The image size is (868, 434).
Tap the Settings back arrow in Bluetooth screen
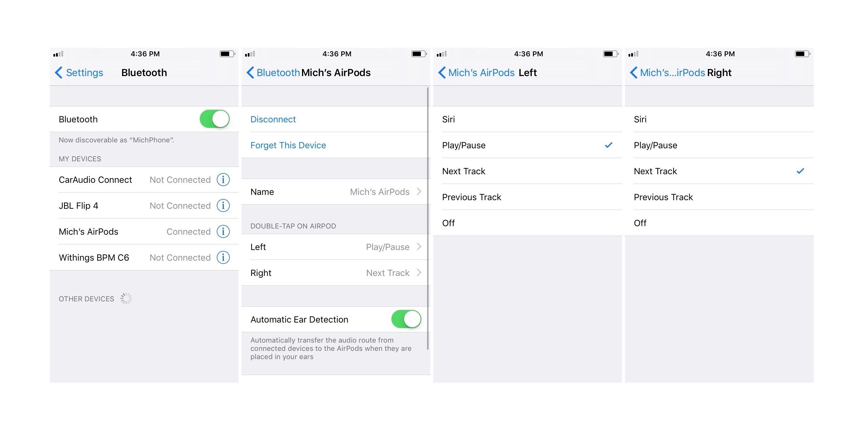55,73
